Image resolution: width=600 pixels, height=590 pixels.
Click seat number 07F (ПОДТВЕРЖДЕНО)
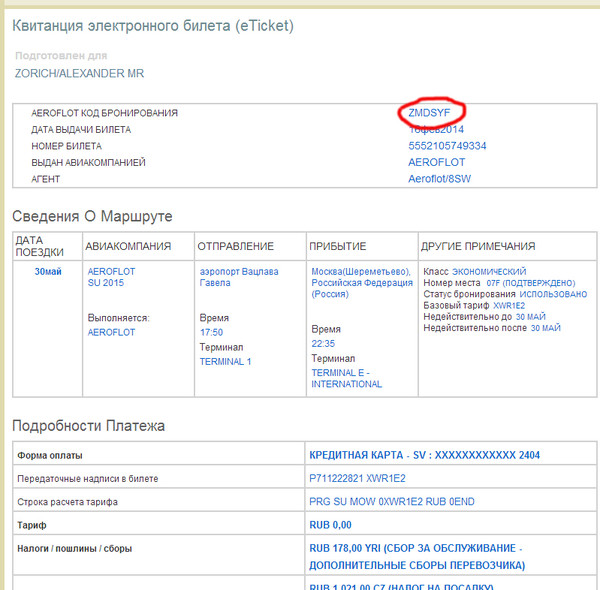tap(531, 283)
